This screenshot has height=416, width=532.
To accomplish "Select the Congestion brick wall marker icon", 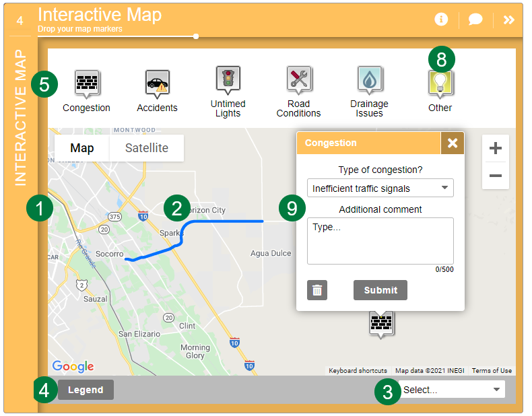I will tap(86, 83).
